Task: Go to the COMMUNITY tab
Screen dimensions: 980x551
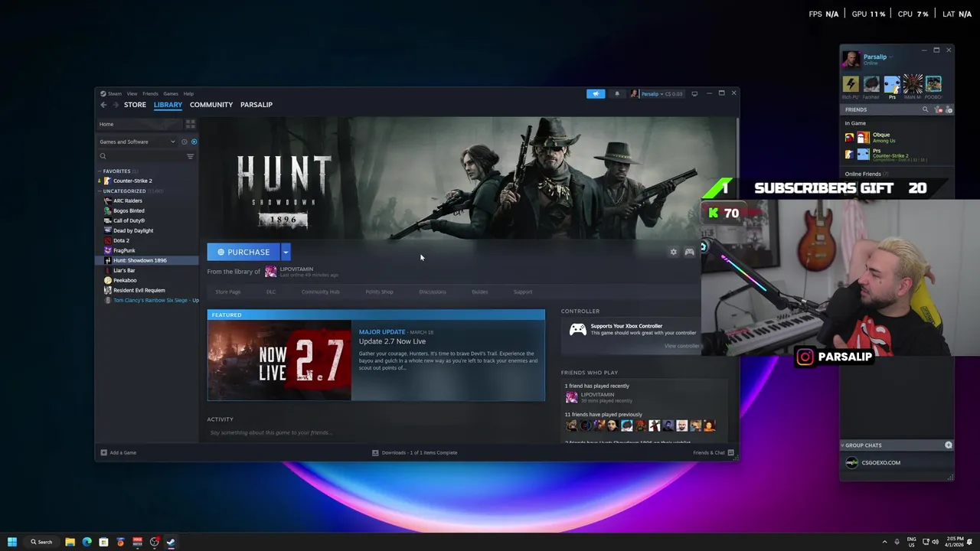Action: (211, 105)
